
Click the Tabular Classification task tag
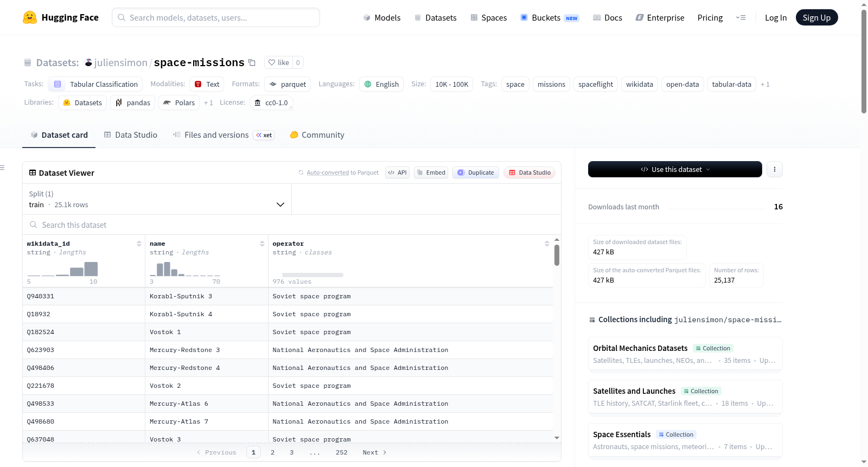(95, 84)
